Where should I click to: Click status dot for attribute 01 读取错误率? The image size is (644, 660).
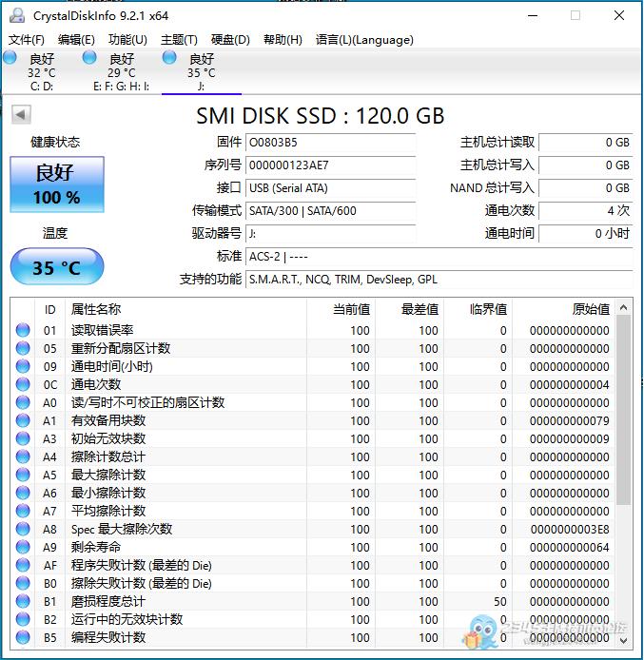tap(23, 330)
